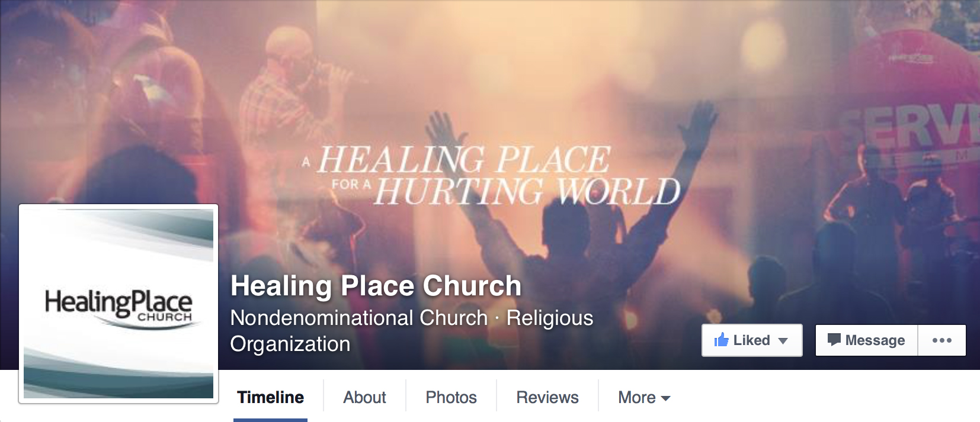Select the Reviews tab
This screenshot has height=422, width=980.
[x=547, y=397]
